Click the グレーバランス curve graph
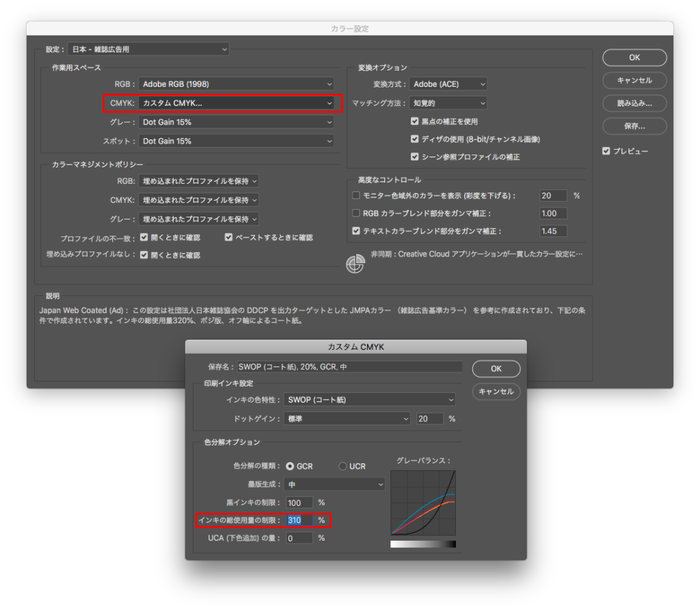Viewport: 700px width, 611px height. click(423, 503)
